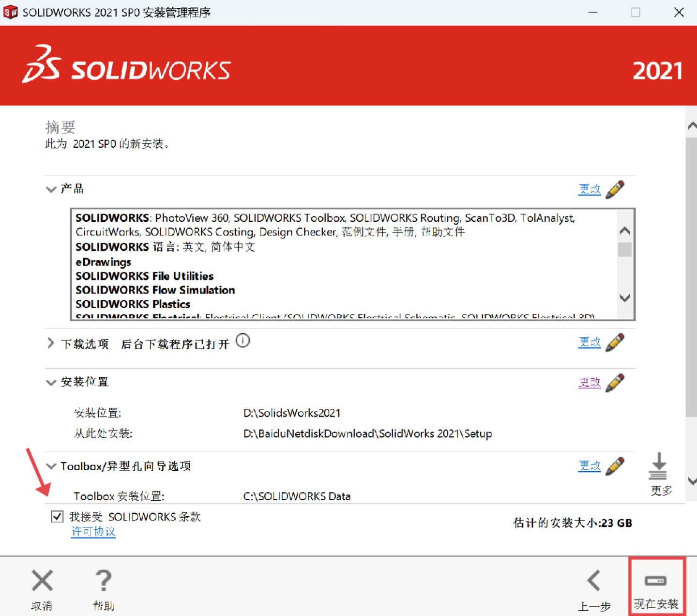Click the pencil icon in Toolbox options row
Image resolution: width=697 pixels, height=616 pixels.
[x=616, y=466]
